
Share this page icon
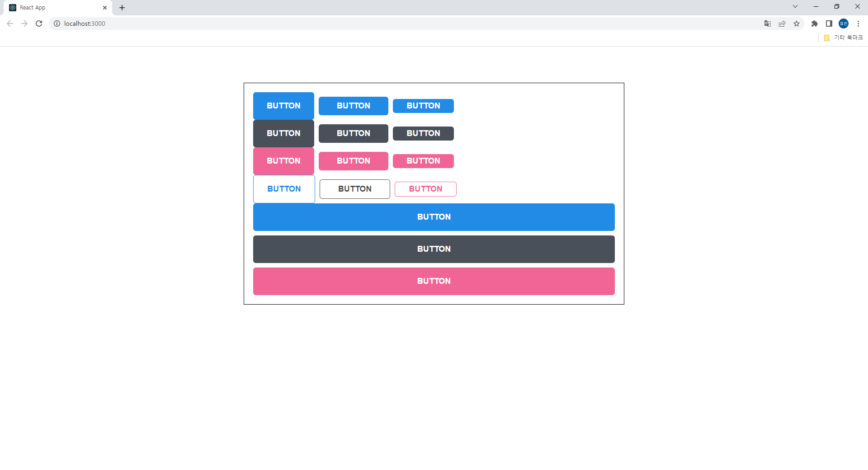[782, 23]
